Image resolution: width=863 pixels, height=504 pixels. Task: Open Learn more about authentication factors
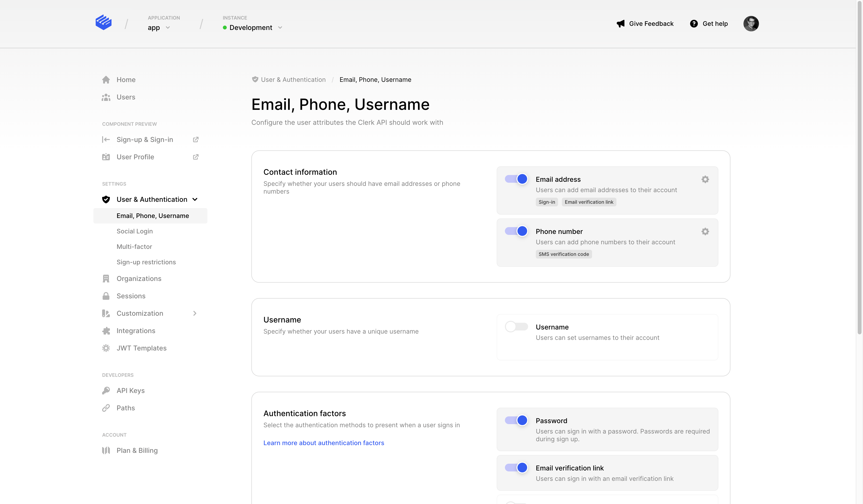(324, 443)
